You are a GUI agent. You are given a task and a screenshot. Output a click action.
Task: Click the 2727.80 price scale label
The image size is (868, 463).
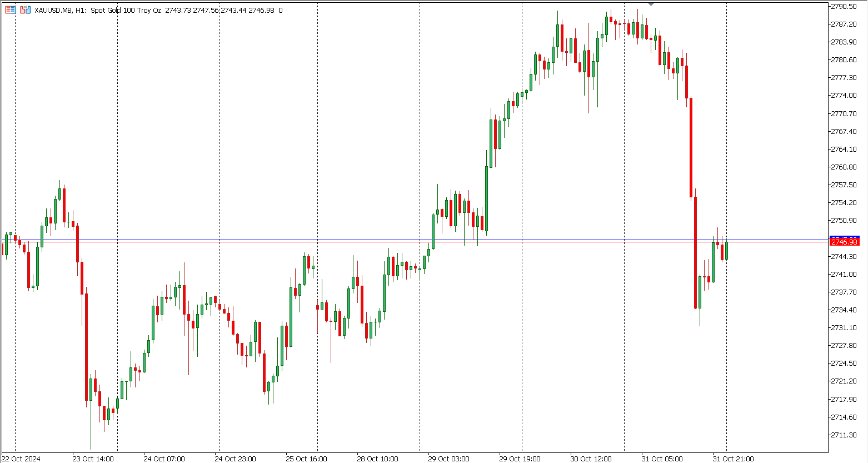pyautogui.click(x=843, y=345)
